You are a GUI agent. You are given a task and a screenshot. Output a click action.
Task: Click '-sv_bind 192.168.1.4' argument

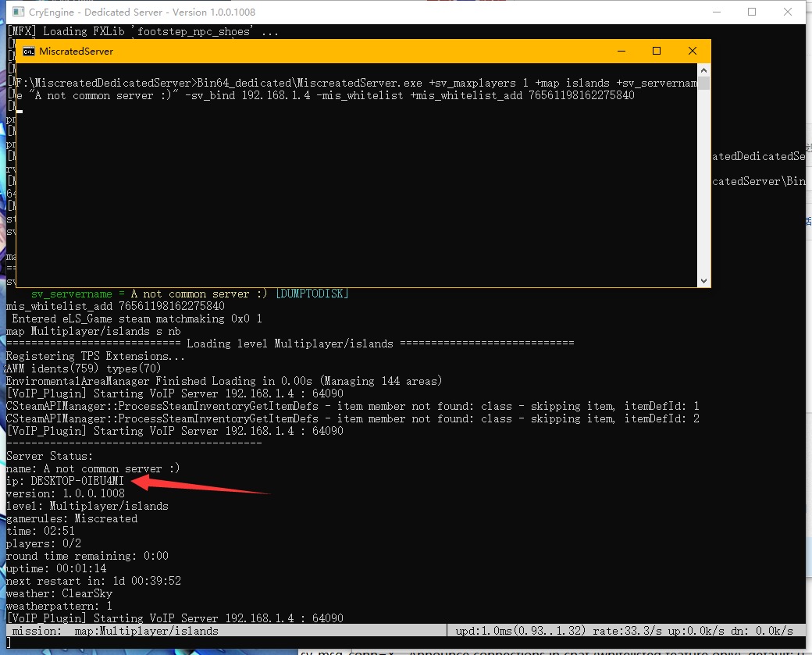248,95
